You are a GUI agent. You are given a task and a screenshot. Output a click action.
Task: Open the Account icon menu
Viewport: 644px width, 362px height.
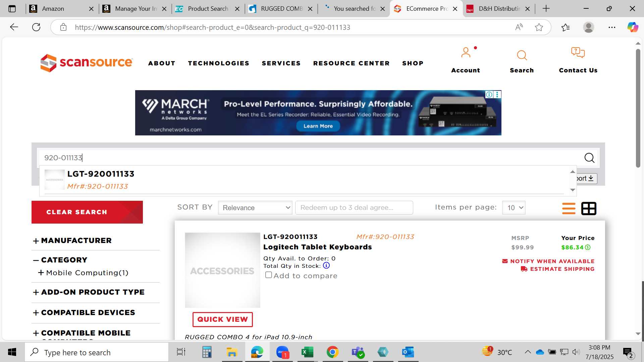coord(466,53)
